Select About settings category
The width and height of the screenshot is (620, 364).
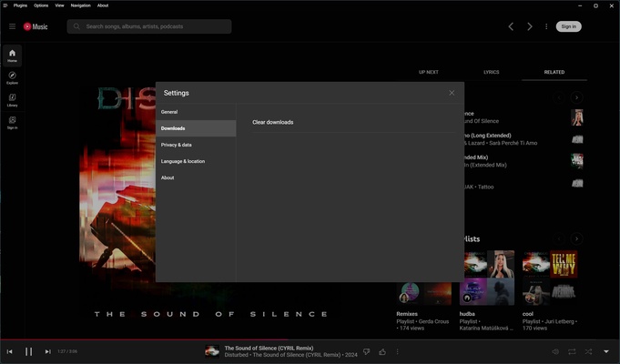(x=196, y=177)
